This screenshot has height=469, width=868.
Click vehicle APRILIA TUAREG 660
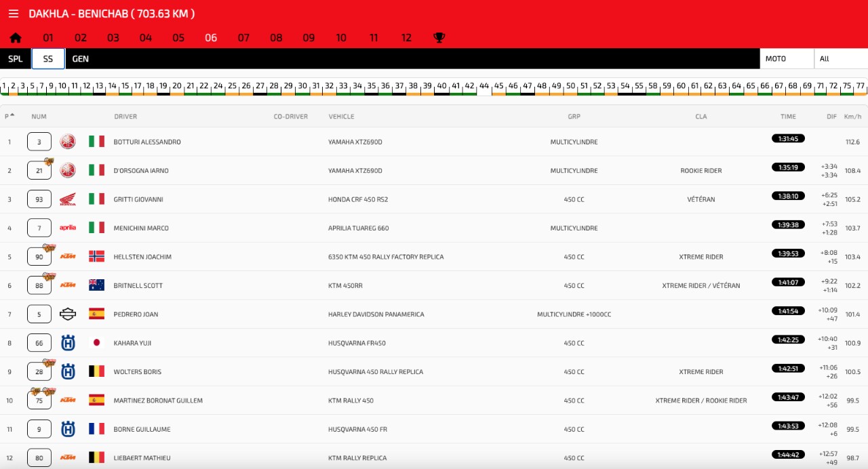pyautogui.click(x=359, y=228)
